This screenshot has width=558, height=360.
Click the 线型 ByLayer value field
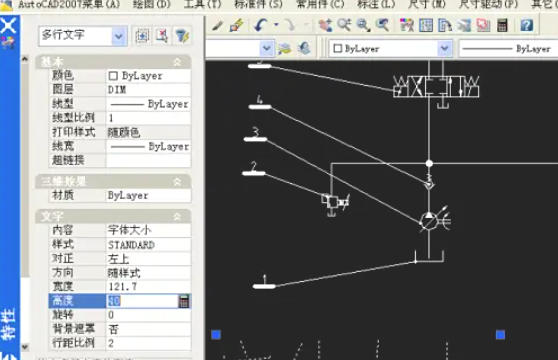coord(148,104)
